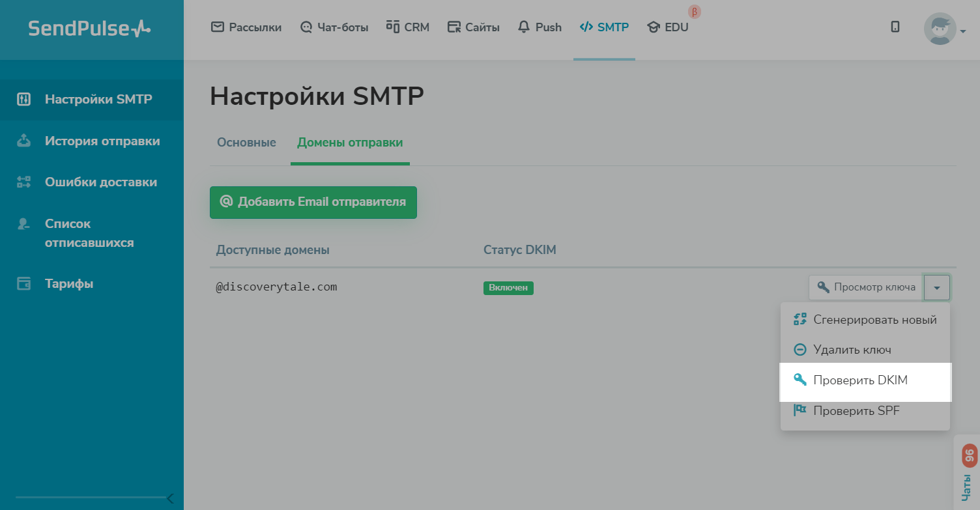Choose Сгенерировать новый from the menu

[865, 320]
